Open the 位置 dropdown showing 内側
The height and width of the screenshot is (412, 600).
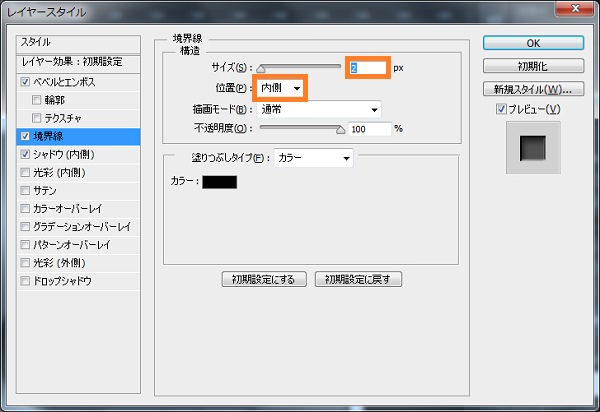pyautogui.click(x=280, y=88)
